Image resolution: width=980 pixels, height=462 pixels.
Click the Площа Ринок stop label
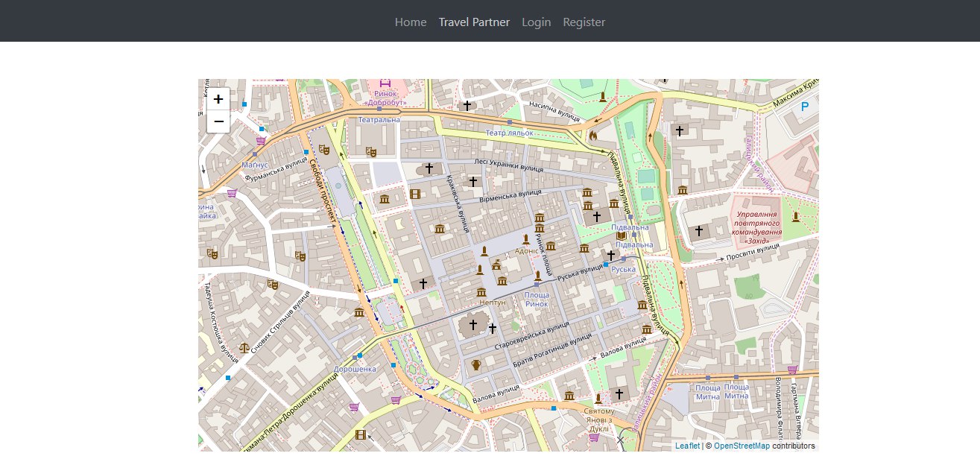point(537,300)
